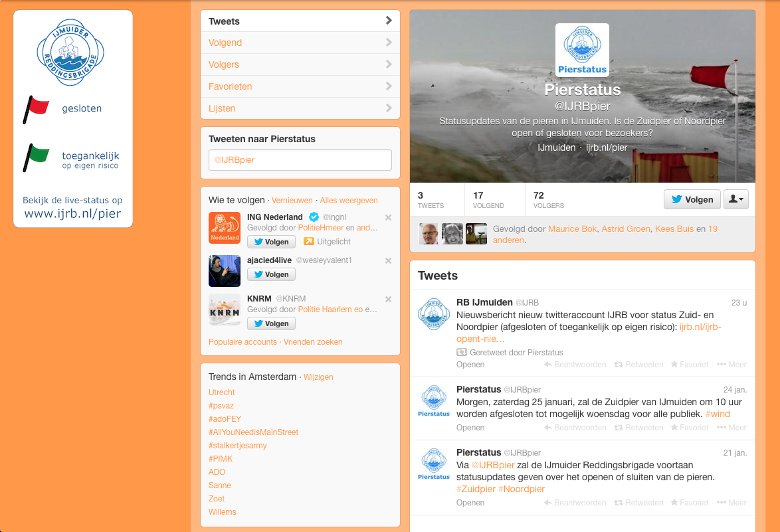Screen dimensions: 780x532
Task: Click the #Zuidpier hashtag
Action: [x=476, y=489]
